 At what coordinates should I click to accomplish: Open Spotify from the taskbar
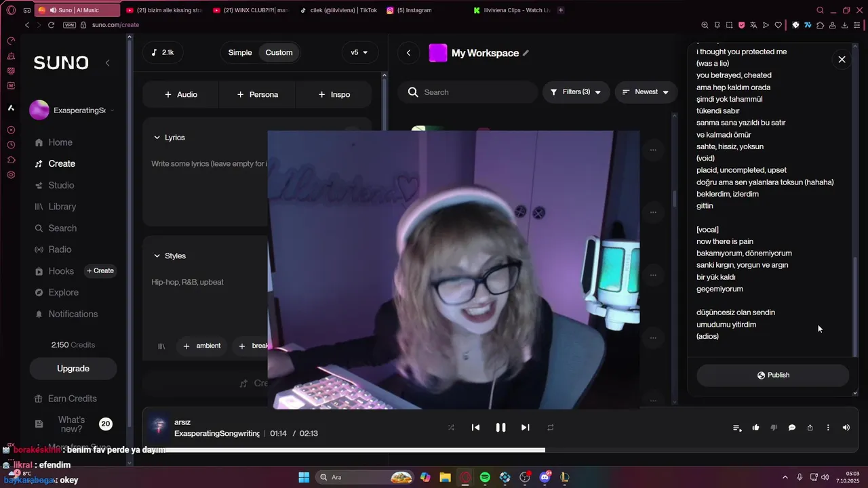tap(485, 477)
